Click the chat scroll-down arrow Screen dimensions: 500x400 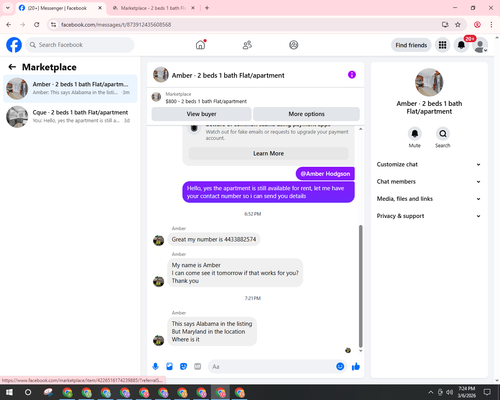(x=360, y=351)
